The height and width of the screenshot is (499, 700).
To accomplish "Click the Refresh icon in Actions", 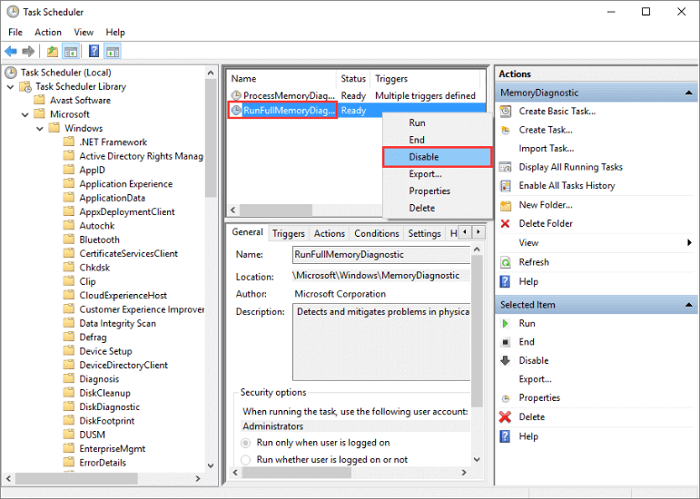I will point(505,262).
